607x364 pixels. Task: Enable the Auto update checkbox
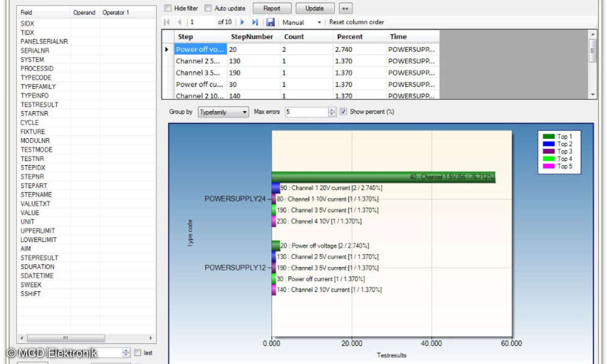click(208, 9)
